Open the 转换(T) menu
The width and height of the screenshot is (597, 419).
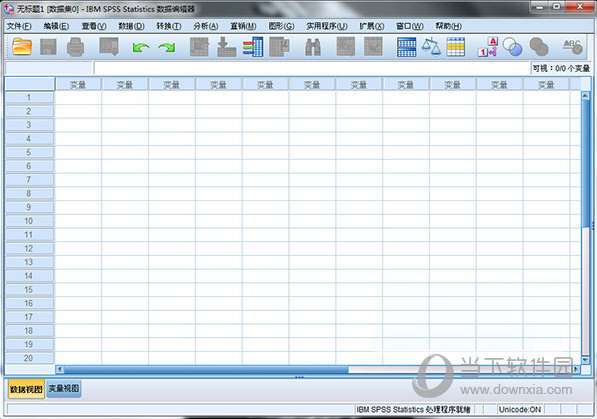coord(169,26)
